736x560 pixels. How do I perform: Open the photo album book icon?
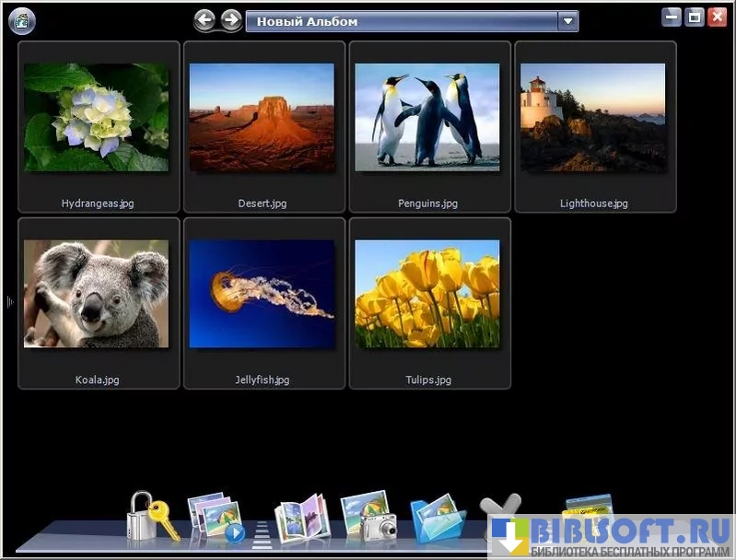tap(302, 519)
